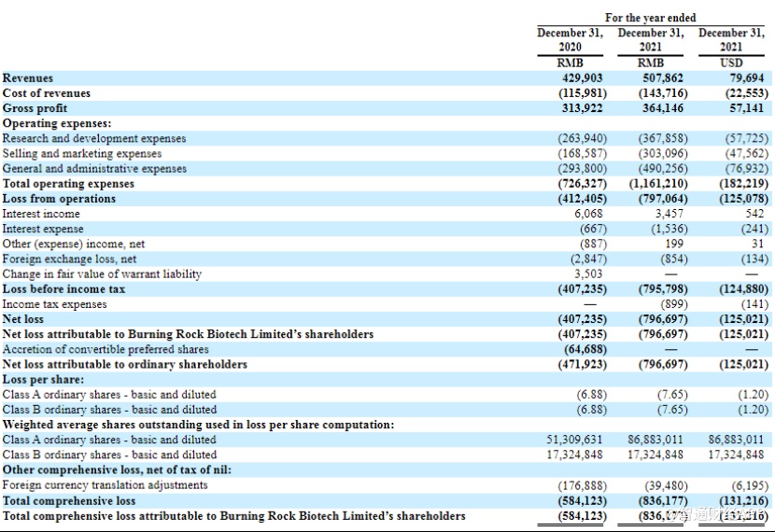Select the Loss from operations row label

60,199
